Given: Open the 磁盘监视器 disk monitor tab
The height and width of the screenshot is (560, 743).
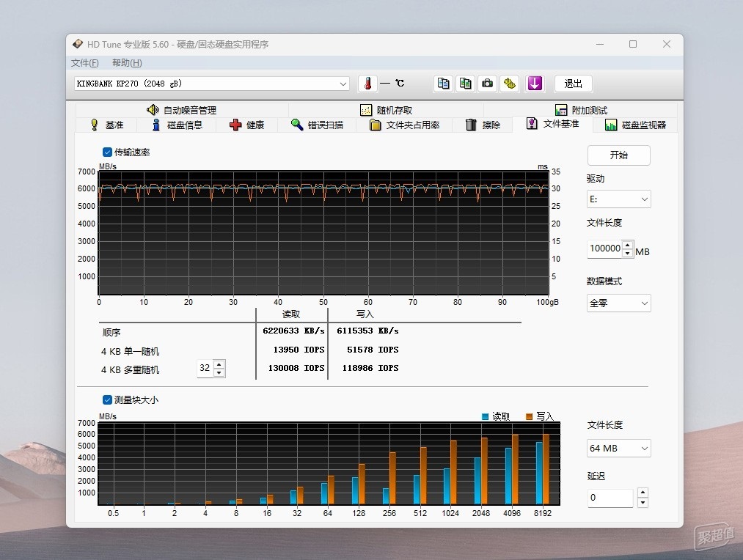Looking at the screenshot, I should coord(635,125).
